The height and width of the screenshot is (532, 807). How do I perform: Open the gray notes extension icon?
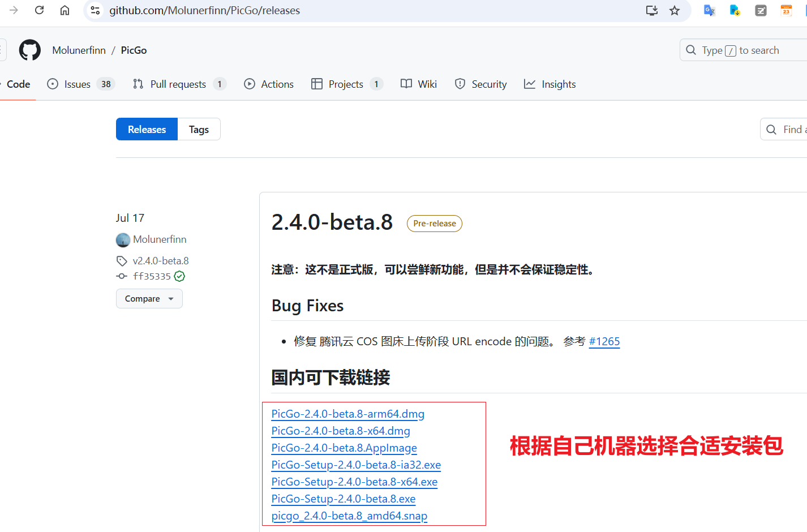point(761,10)
